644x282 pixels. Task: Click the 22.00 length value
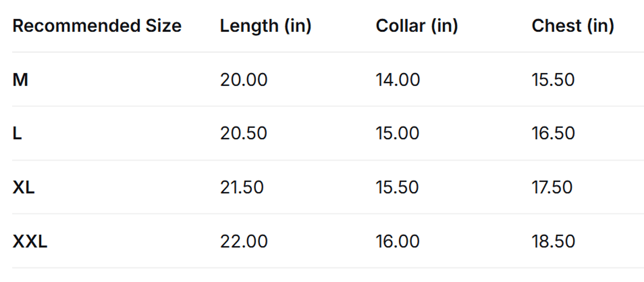[x=244, y=241]
